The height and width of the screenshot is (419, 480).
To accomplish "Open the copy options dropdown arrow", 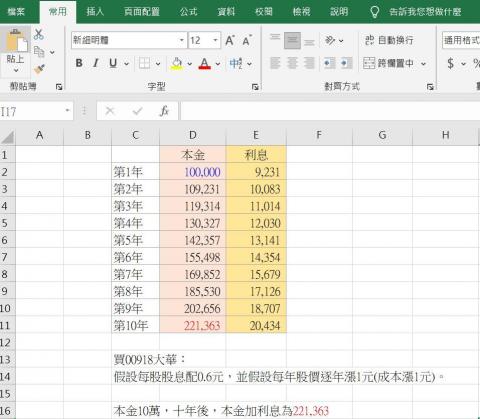I will coord(52,52).
